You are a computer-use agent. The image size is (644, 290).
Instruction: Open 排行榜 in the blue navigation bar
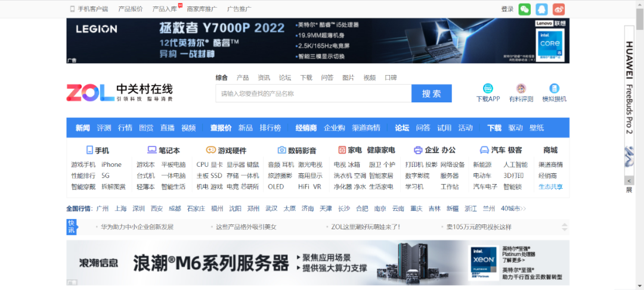[x=270, y=127]
